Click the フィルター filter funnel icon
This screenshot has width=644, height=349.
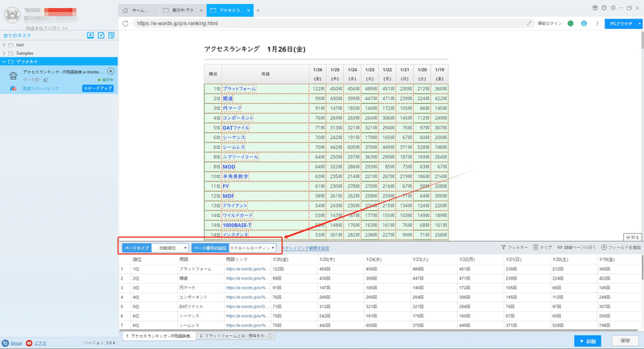click(x=504, y=247)
